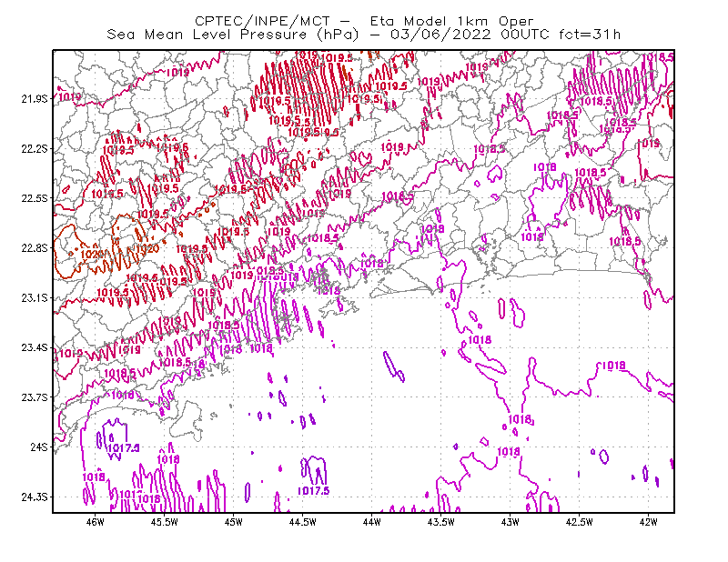Image resolution: width=728 pixels, height=562 pixels.
Task: Pick the 45.5W longitude axis label
Action: point(165,522)
